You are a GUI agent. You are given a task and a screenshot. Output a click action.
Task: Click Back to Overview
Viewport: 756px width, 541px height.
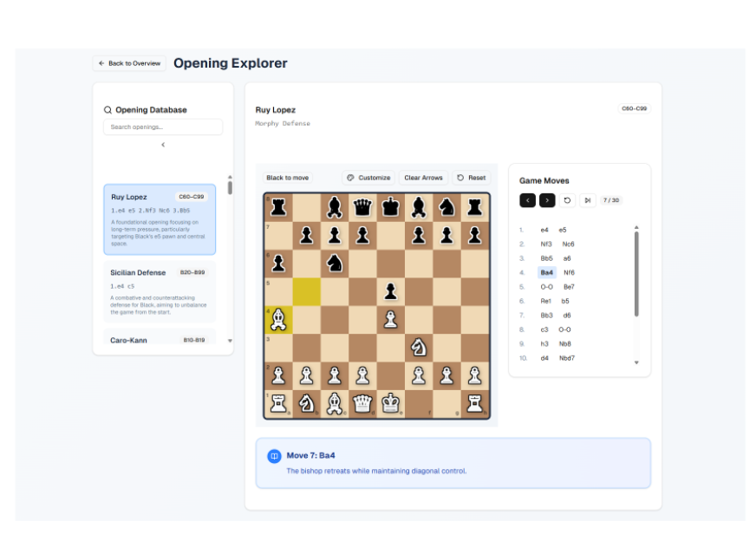[x=129, y=63]
